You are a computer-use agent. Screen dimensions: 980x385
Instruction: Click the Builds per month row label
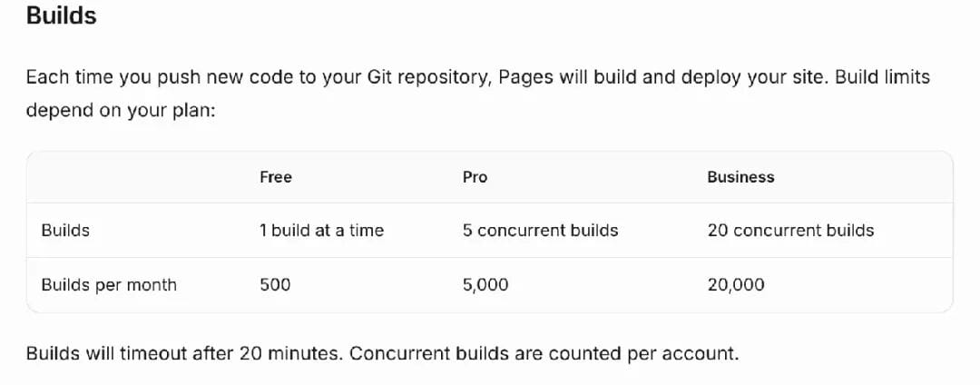pos(109,285)
